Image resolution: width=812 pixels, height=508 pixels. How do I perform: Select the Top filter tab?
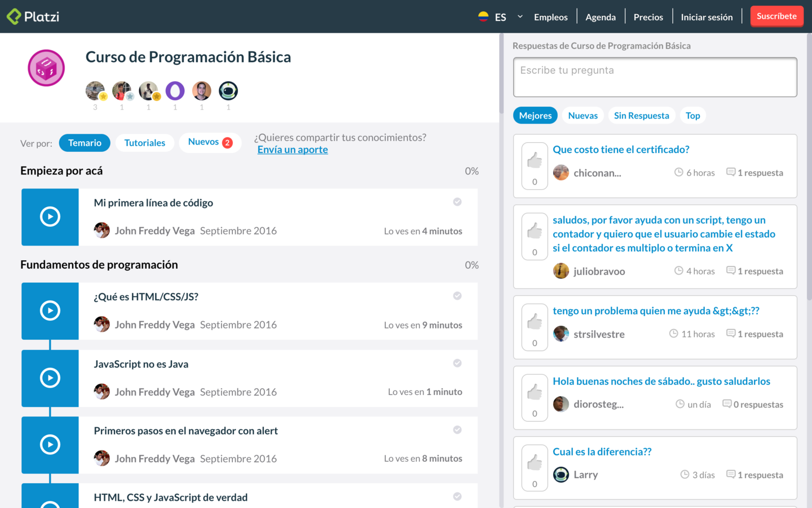tap(693, 115)
